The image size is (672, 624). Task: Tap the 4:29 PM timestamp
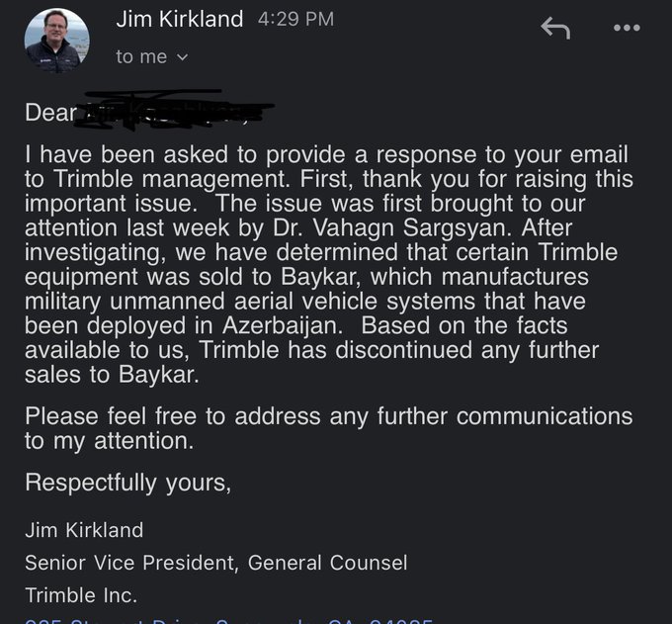[x=295, y=19]
